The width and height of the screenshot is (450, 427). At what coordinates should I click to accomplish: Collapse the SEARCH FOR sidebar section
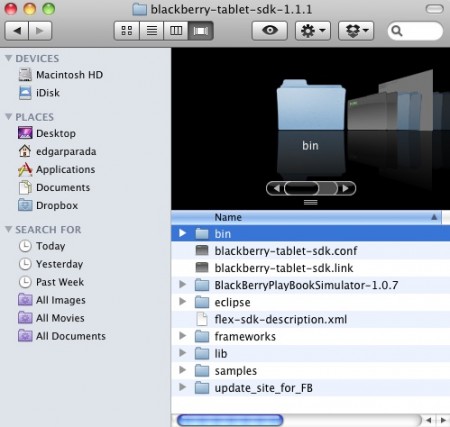click(x=9, y=229)
